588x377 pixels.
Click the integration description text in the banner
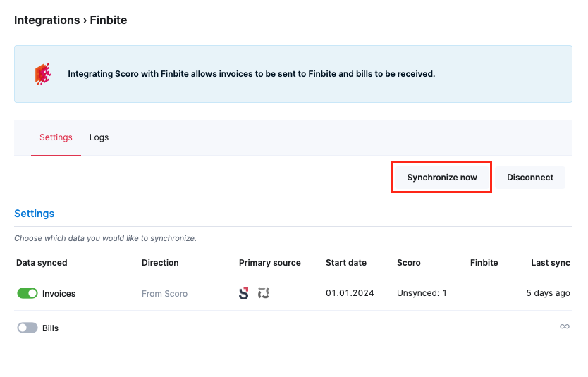click(x=251, y=74)
